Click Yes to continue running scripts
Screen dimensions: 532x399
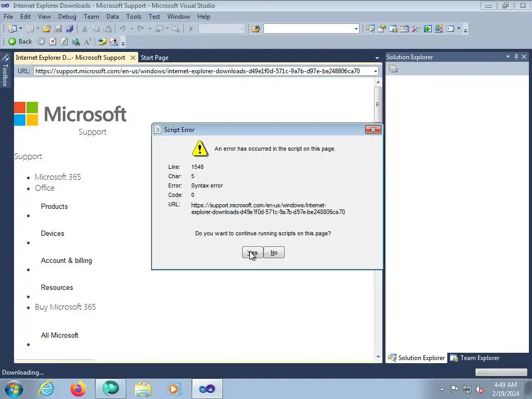[x=252, y=252]
